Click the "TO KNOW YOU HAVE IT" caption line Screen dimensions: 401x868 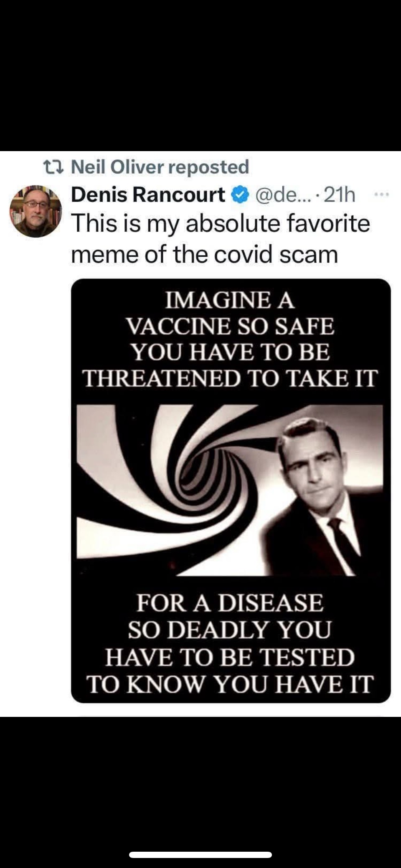(230, 684)
